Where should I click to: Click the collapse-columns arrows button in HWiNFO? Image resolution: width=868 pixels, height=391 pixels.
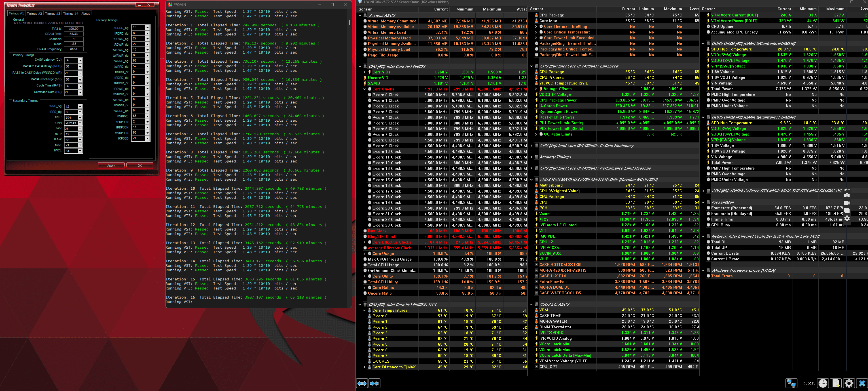pos(374,383)
